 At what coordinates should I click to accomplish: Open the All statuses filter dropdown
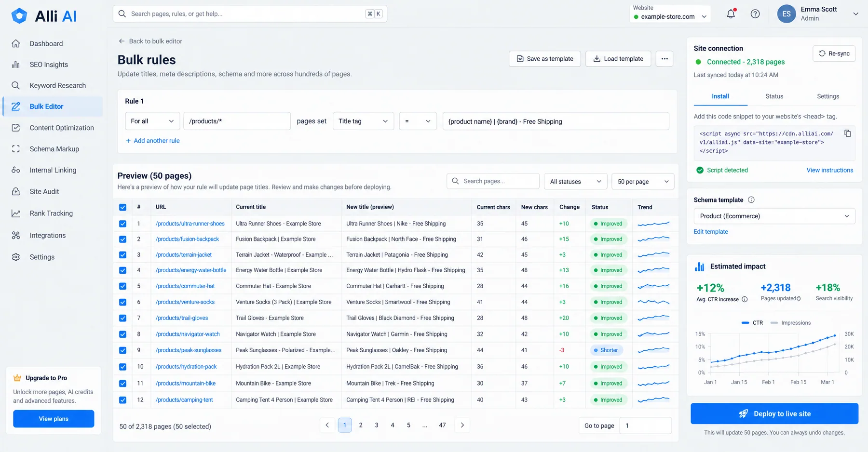[x=575, y=182]
